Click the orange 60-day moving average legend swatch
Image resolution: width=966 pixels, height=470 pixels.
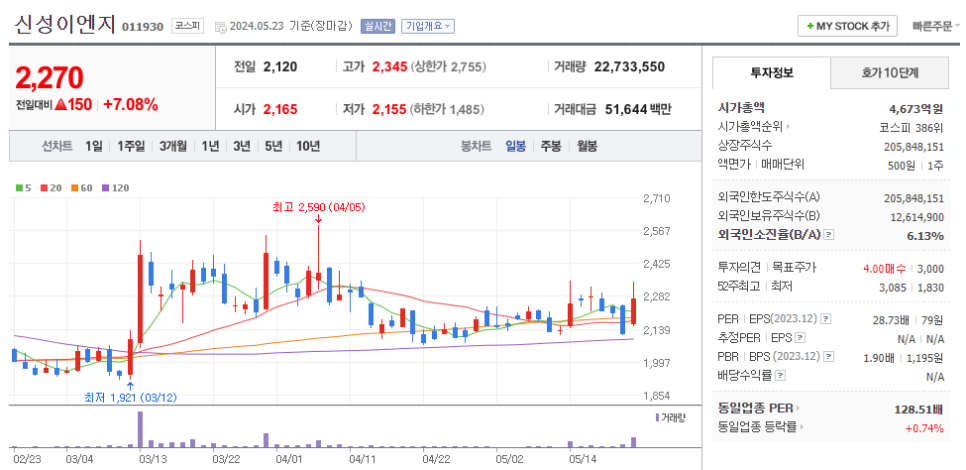74,188
